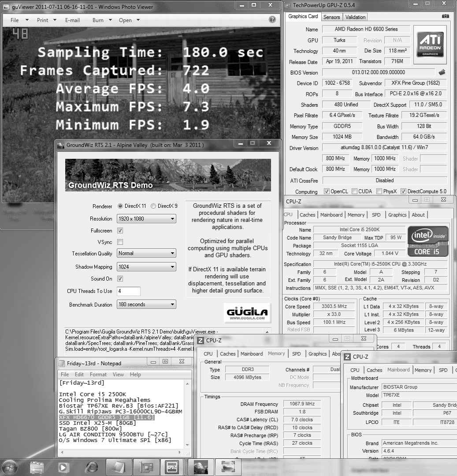Switch to GPU-Z via taskbar icon

[x=147, y=467]
